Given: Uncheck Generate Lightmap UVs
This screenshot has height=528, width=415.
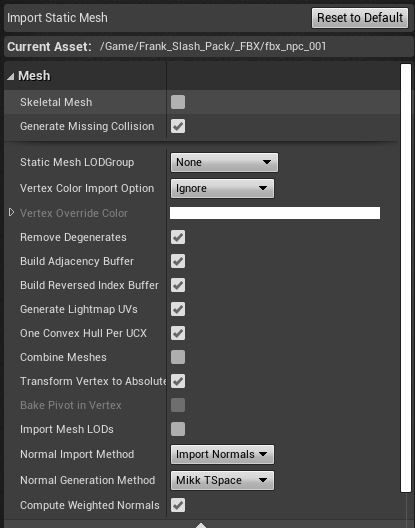Looking at the screenshot, I should click(178, 309).
